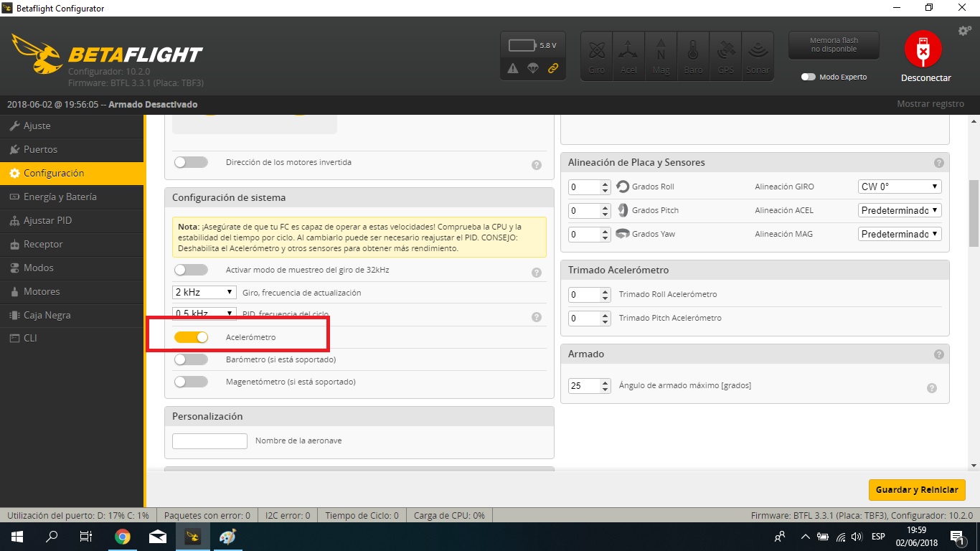Toggle Modo Experto switch
Screen dimensions: 980x551
[x=809, y=77]
